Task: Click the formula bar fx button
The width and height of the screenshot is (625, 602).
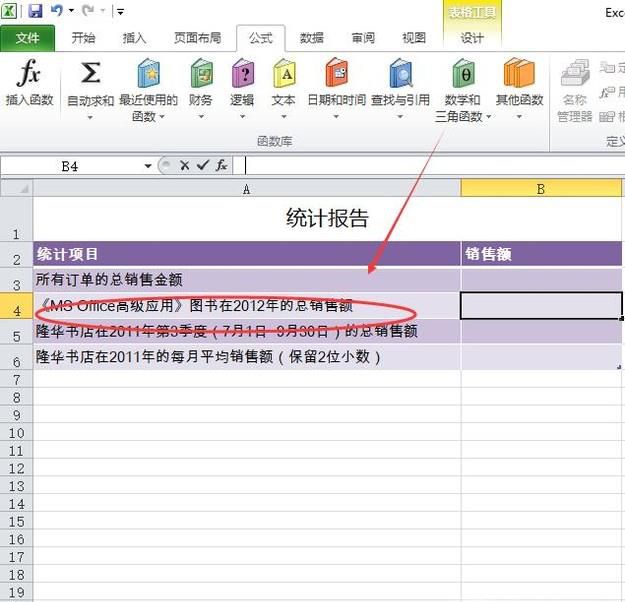Action: [222, 165]
